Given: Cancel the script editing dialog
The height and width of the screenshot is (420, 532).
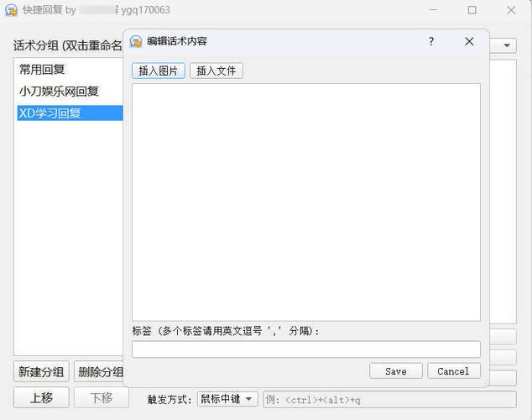Looking at the screenshot, I should click(x=453, y=371).
